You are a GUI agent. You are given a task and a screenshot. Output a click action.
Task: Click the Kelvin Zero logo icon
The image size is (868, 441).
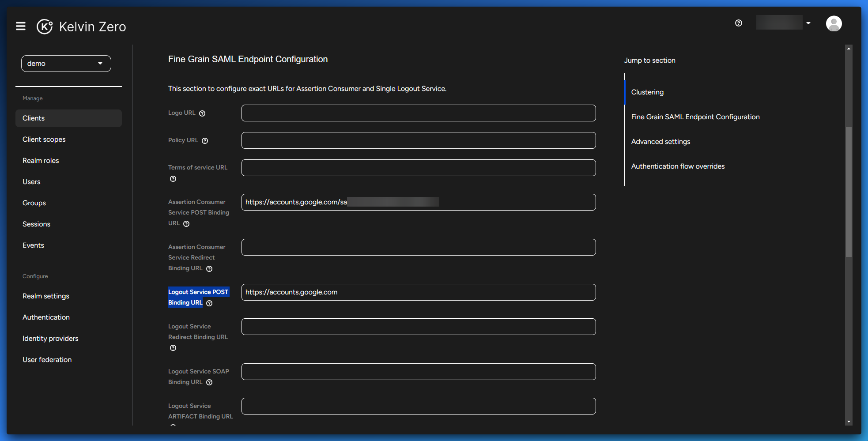[45, 26]
